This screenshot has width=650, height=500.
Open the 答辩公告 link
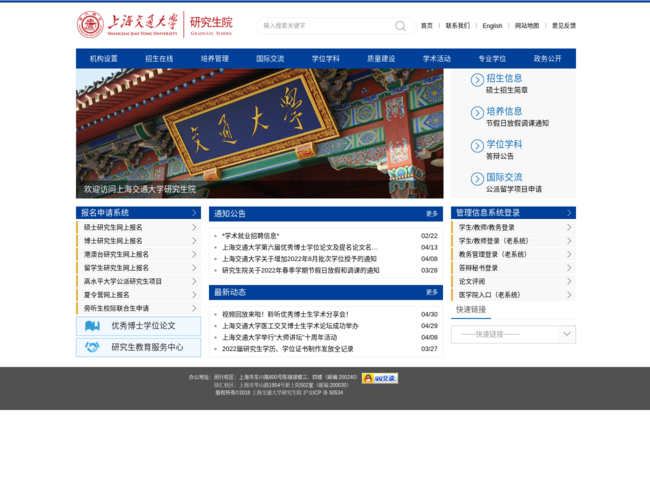(x=500, y=156)
